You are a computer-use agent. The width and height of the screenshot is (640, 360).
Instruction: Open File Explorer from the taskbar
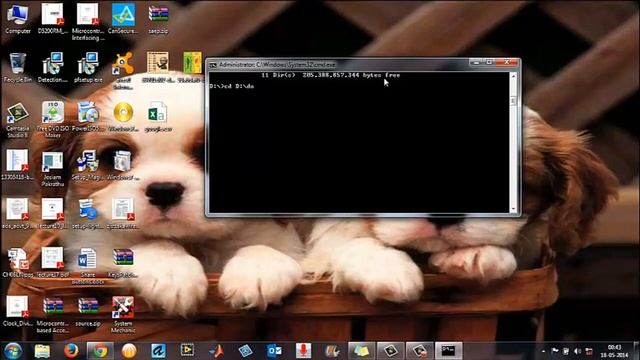(x=42, y=351)
